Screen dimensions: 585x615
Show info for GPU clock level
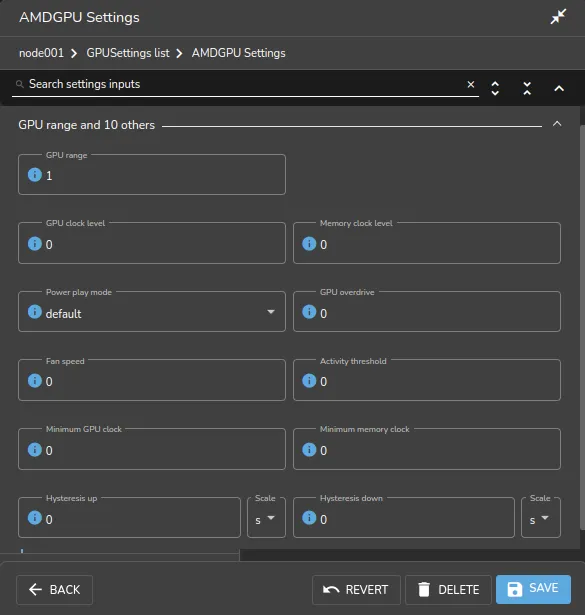pyautogui.click(x=35, y=244)
